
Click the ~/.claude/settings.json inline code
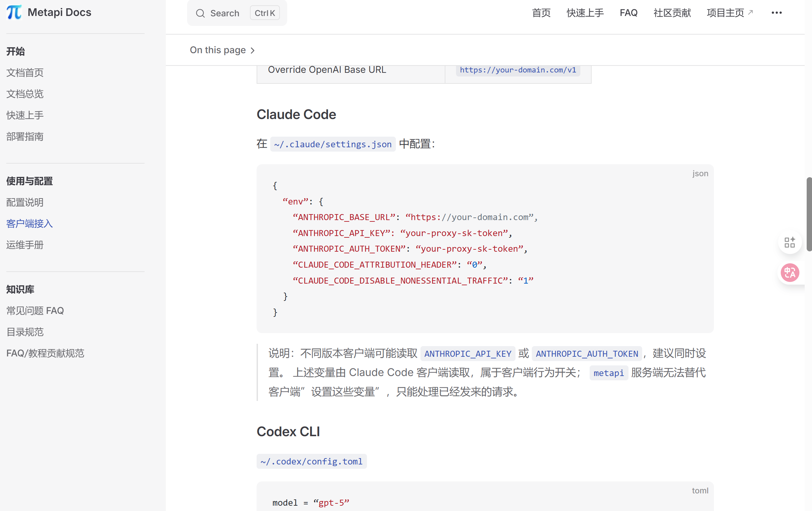(333, 144)
